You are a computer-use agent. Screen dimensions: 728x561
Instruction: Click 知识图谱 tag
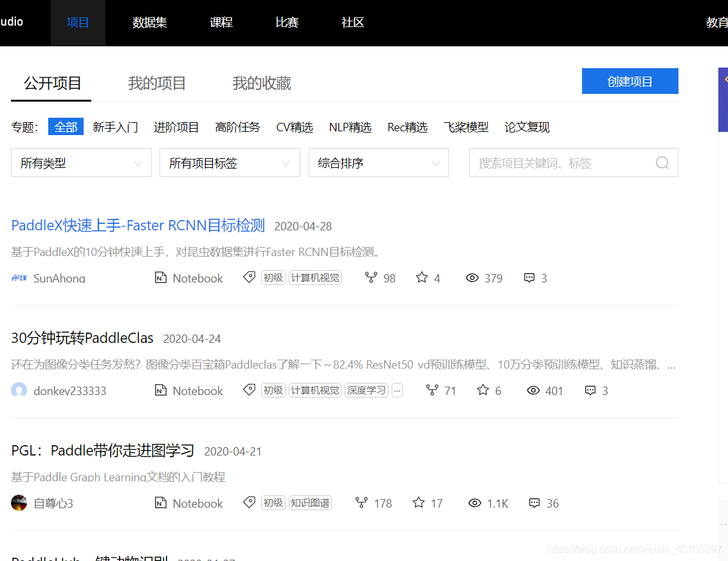(310, 502)
